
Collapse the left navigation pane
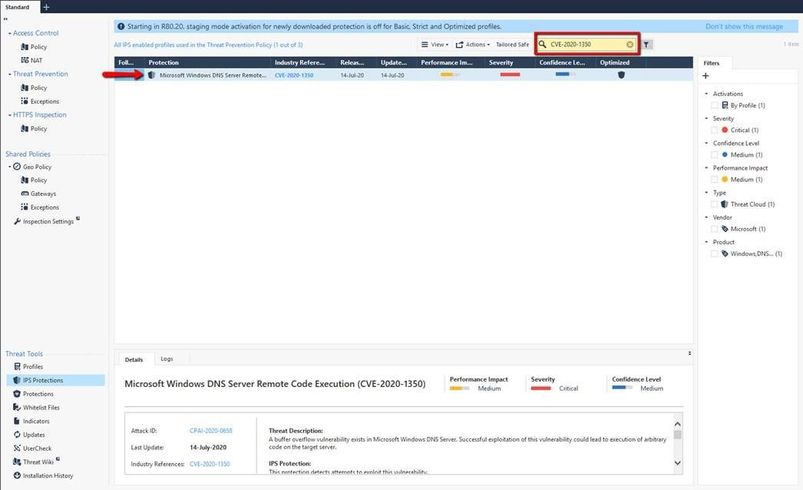pyautogui.click(x=6, y=19)
